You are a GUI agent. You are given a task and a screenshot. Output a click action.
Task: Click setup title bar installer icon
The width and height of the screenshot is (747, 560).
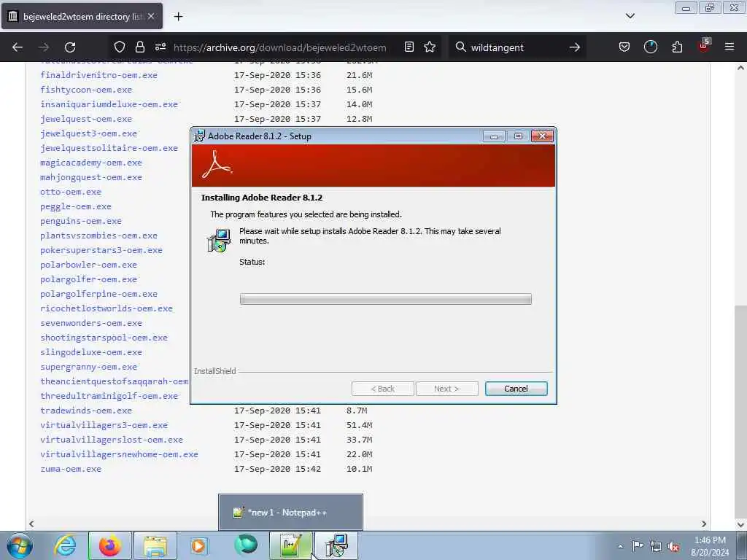coord(200,136)
